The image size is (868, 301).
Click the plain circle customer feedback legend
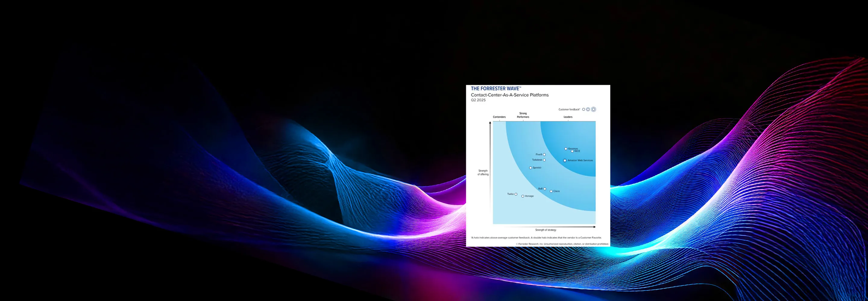(x=583, y=110)
